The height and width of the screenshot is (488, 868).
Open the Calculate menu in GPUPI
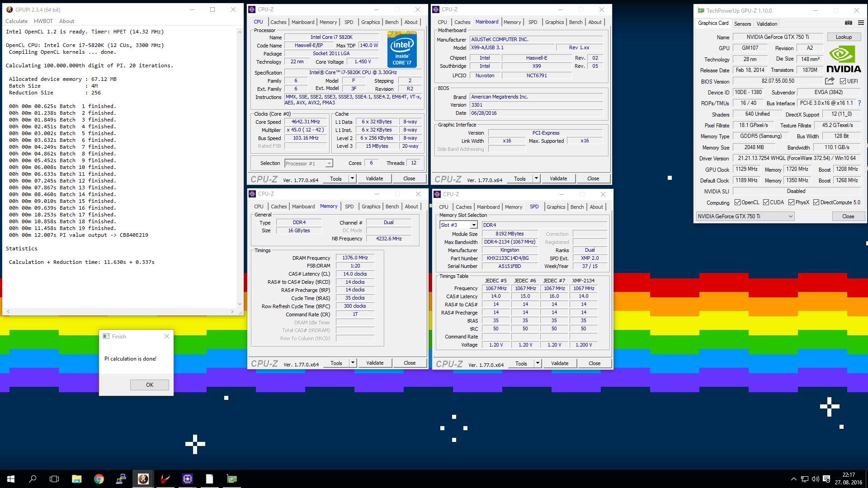16,21
